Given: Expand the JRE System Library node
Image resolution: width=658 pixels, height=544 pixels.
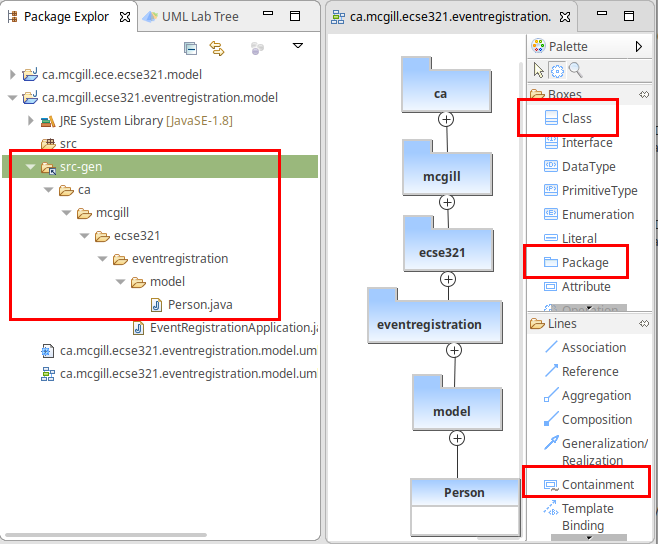Looking at the screenshot, I should (x=30, y=121).
